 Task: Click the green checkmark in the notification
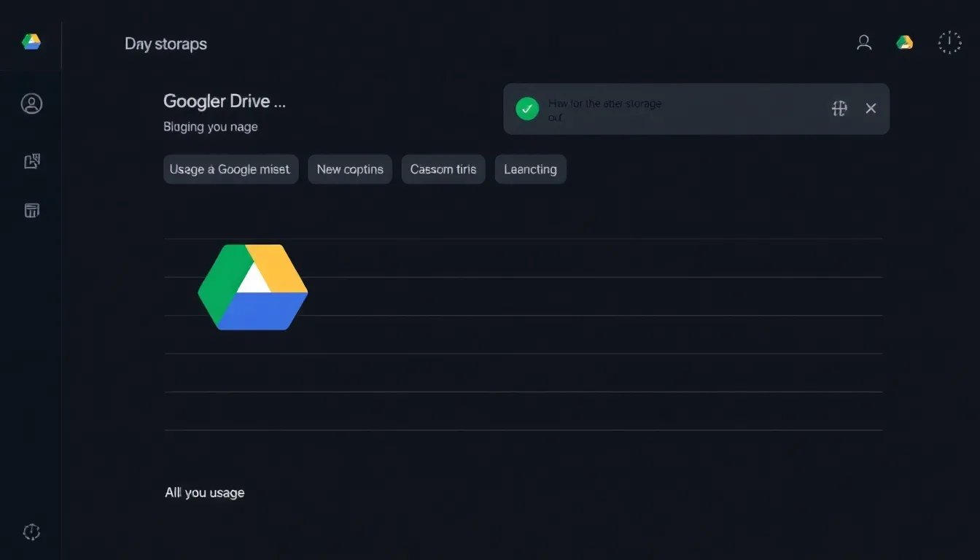click(x=527, y=109)
